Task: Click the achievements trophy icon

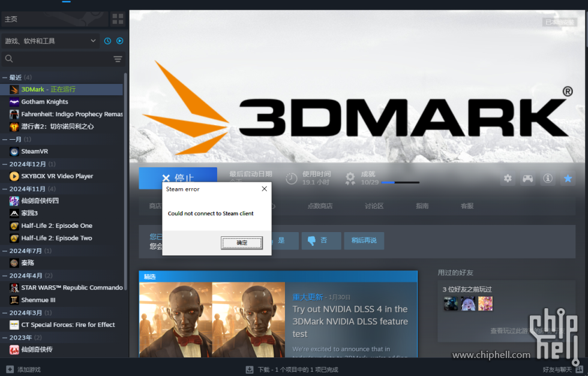Action: click(350, 179)
